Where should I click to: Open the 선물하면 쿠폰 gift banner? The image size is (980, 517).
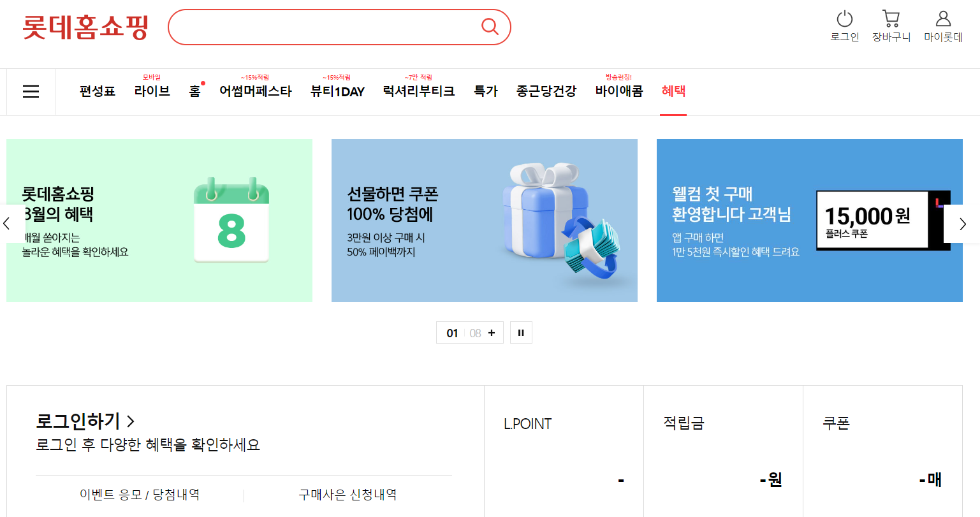(485, 221)
